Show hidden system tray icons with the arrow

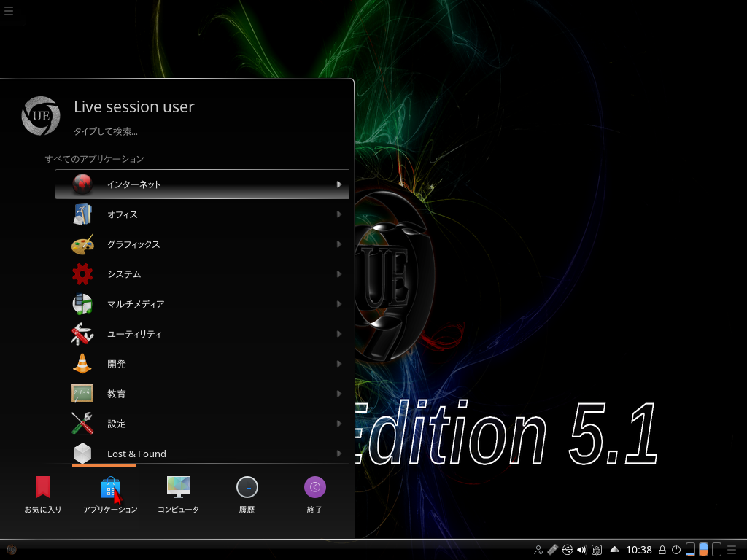click(614, 550)
